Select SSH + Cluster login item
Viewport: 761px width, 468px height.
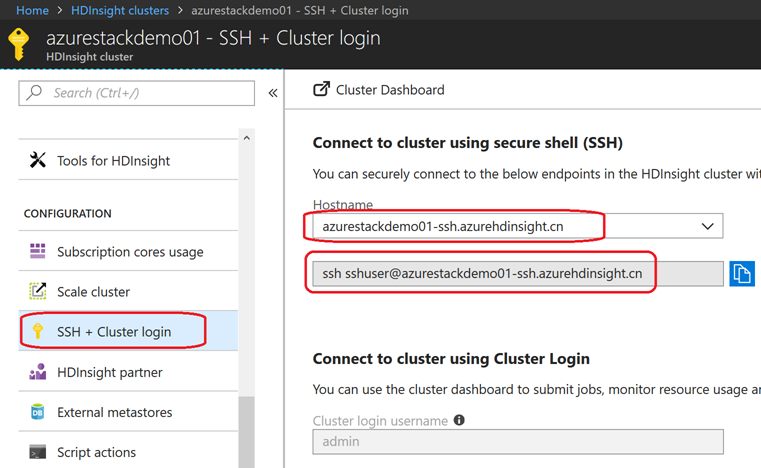point(128,331)
